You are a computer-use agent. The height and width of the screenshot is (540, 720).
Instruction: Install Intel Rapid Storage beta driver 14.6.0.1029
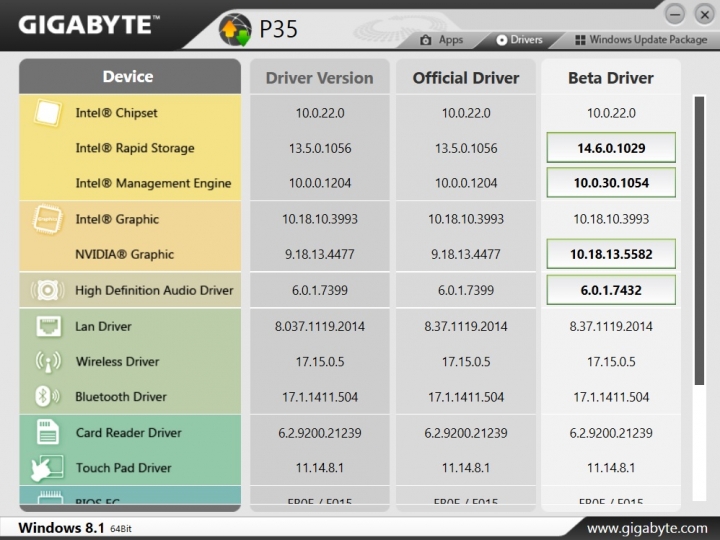[x=611, y=148]
